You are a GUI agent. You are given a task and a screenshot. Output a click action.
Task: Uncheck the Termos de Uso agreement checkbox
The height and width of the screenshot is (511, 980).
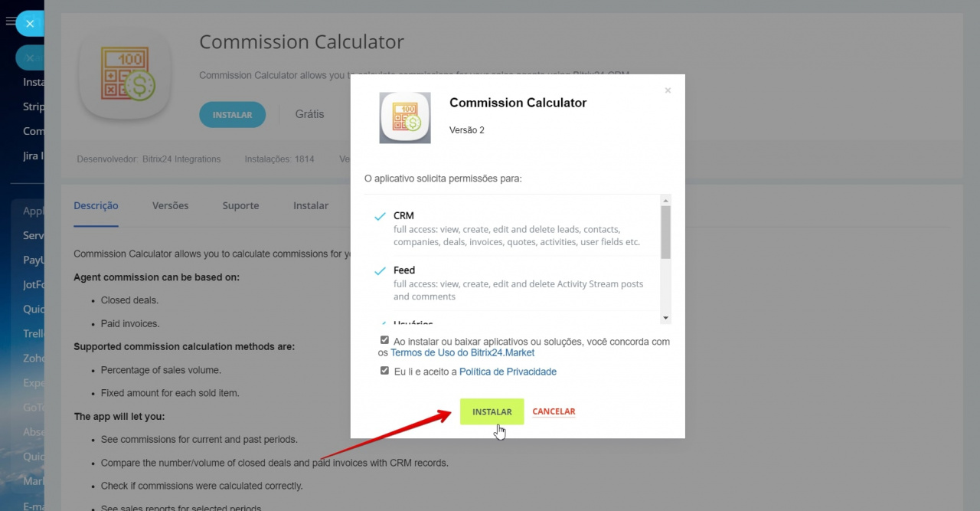tap(384, 340)
